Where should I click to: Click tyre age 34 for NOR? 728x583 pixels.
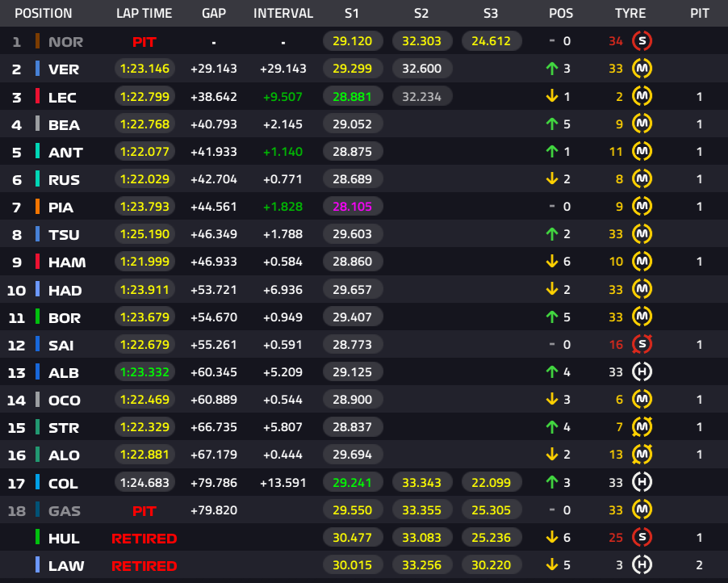pyautogui.click(x=616, y=41)
